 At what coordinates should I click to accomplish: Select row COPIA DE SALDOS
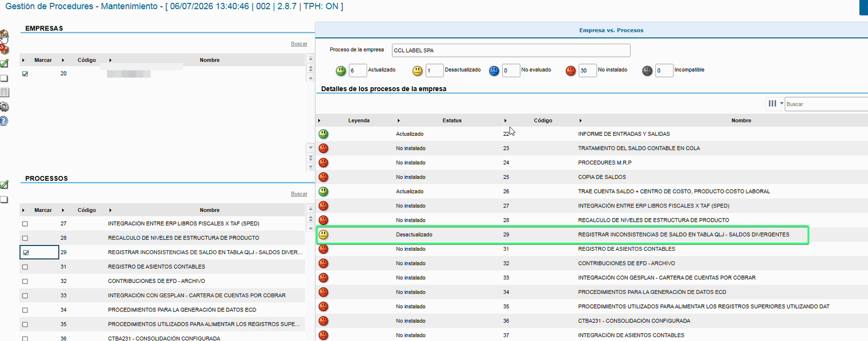tap(591, 177)
